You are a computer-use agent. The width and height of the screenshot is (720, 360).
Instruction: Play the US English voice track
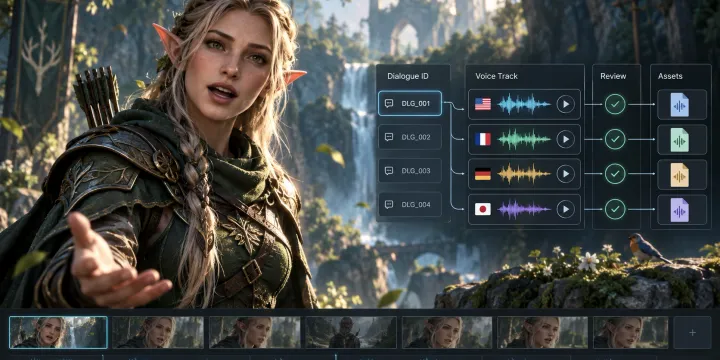point(566,104)
